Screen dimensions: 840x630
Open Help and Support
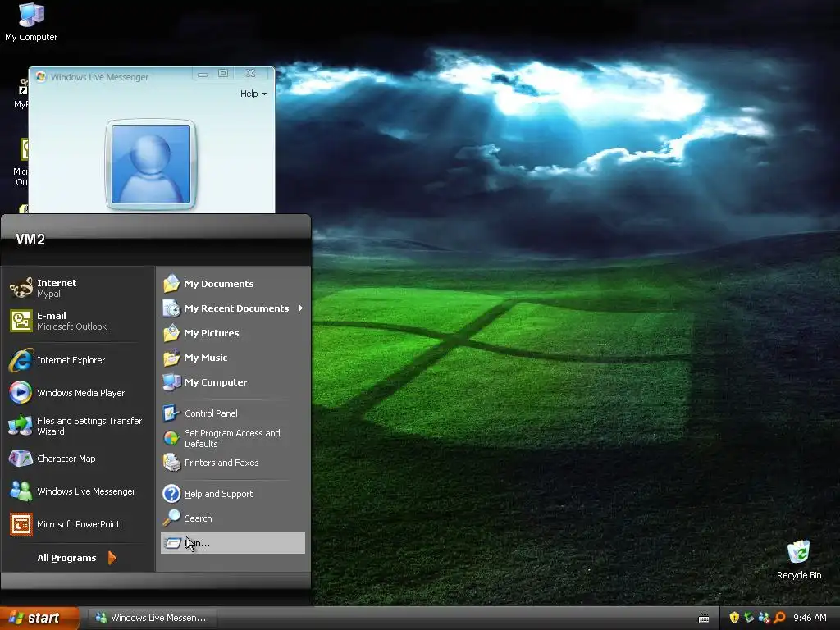point(232,494)
